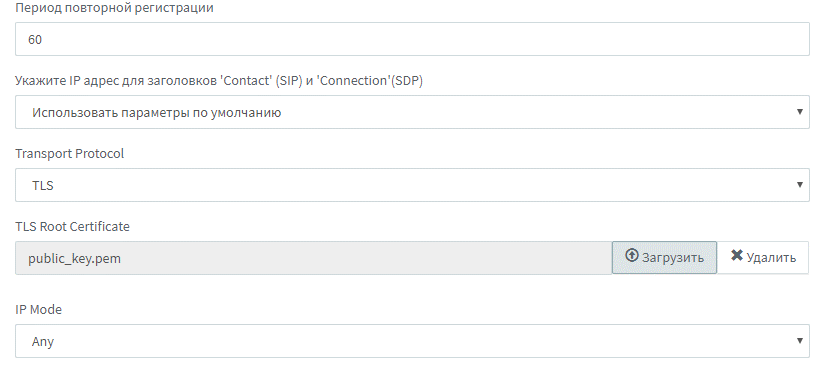This screenshot has width=825, height=368.
Task: Click the public_key.pem certificate filename field
Action: [x=314, y=258]
